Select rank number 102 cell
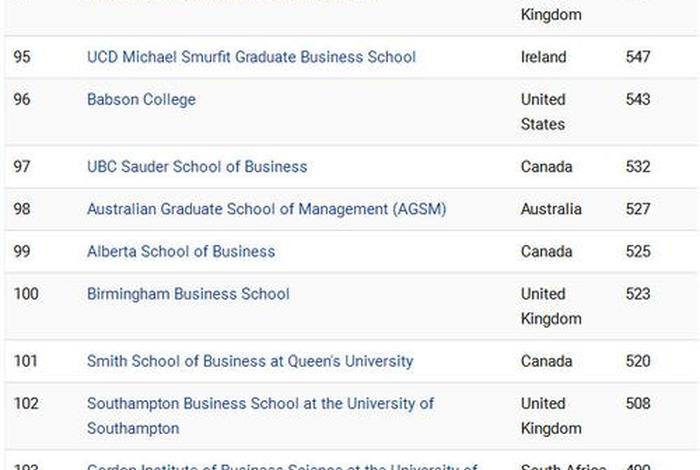 click(x=26, y=403)
